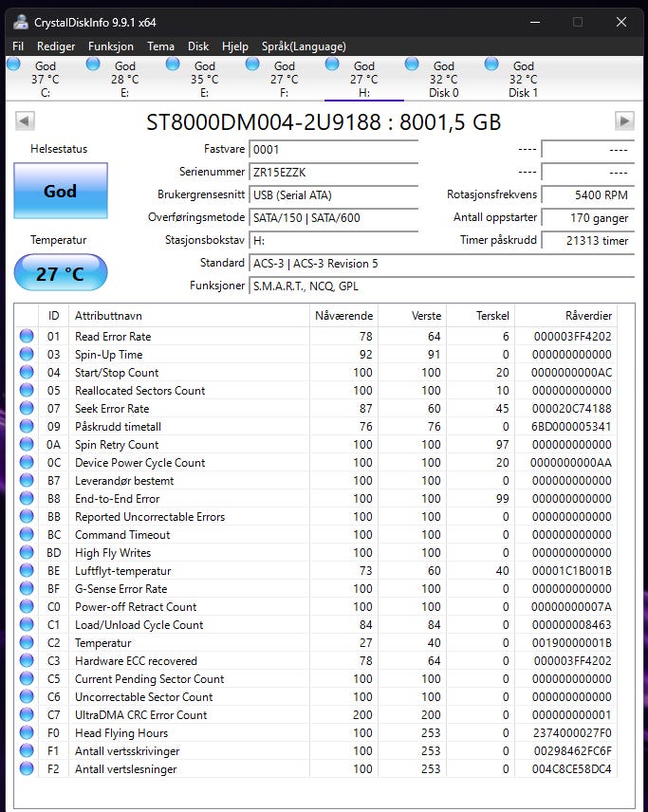Click the status orb beside Current Pending Sector Count
The image size is (648, 812).
27,678
